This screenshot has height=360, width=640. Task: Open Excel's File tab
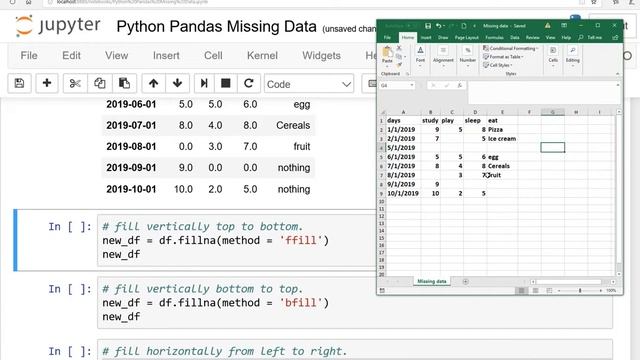coord(387,38)
